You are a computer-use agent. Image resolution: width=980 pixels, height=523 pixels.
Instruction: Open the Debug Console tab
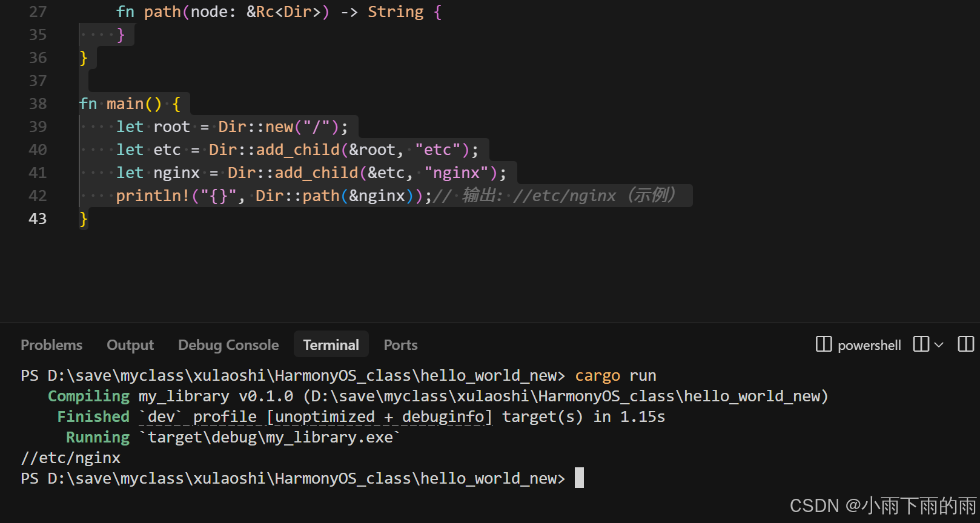pyautogui.click(x=228, y=345)
